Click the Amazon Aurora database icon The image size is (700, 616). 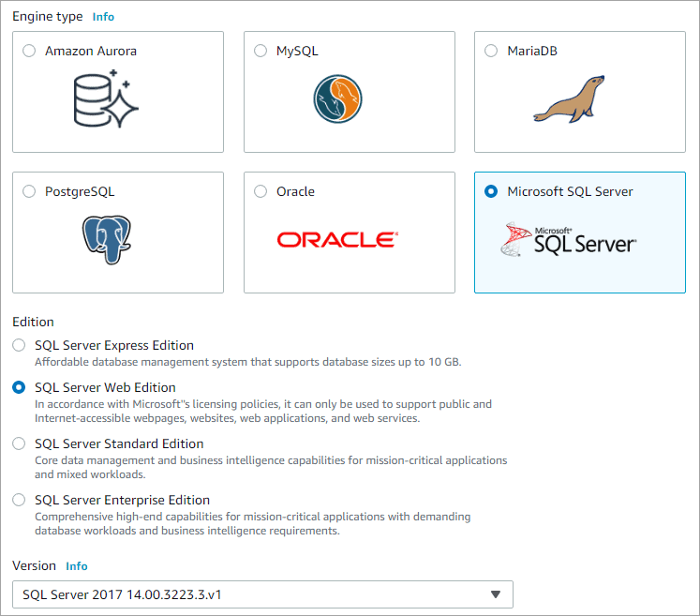(105, 98)
